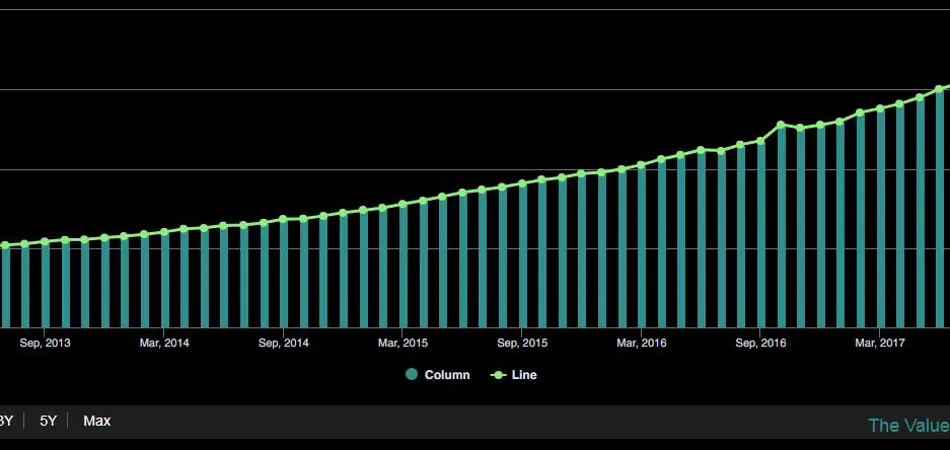Click the 'Column' legend text label
Screen dimensions: 950x450
click(447, 376)
